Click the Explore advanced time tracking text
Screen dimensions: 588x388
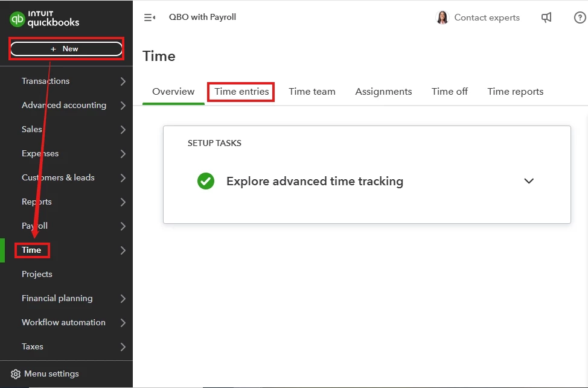[315, 181]
